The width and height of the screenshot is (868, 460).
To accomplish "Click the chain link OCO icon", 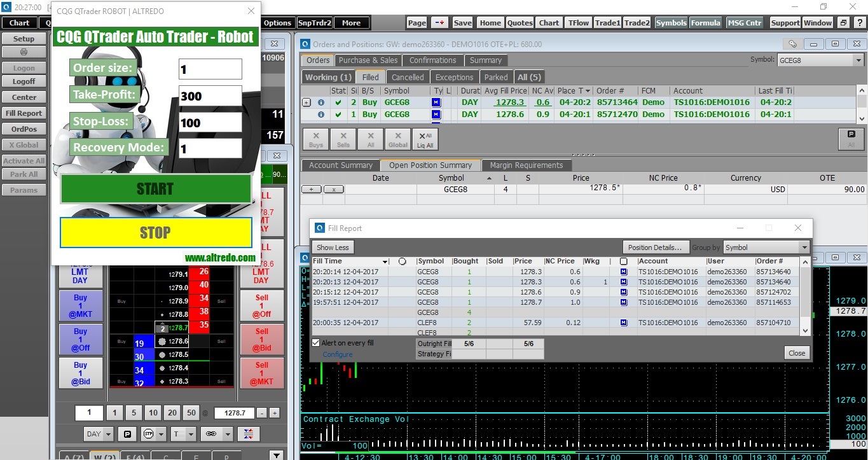I will pyautogui.click(x=210, y=434).
